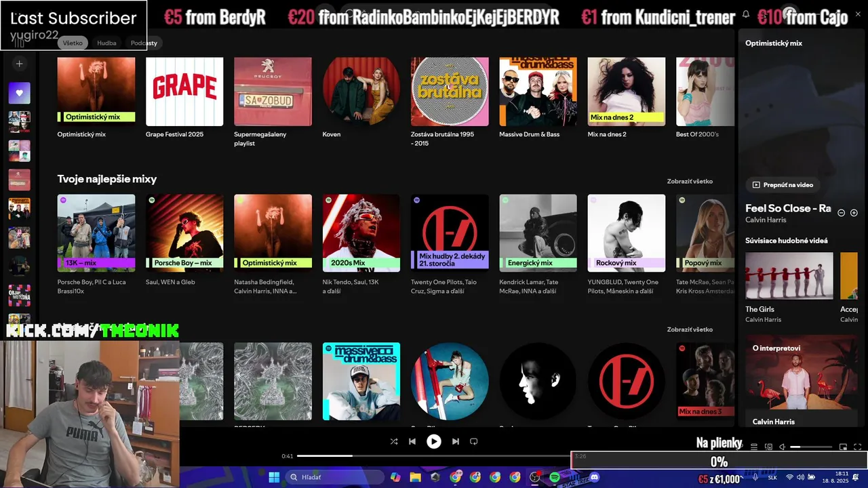Play The Girls related music video

pyautogui.click(x=789, y=276)
